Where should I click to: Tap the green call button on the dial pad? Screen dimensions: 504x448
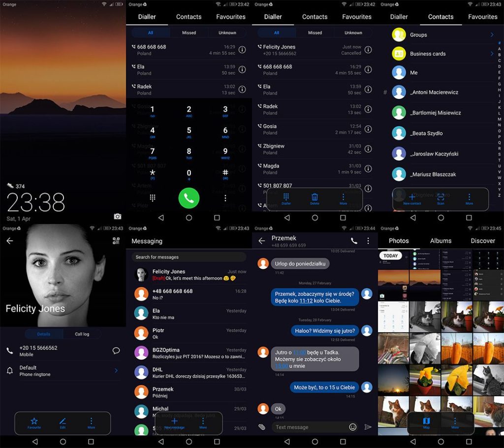(189, 198)
